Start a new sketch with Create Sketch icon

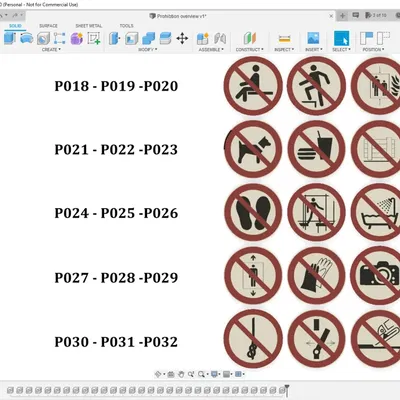(94, 38)
